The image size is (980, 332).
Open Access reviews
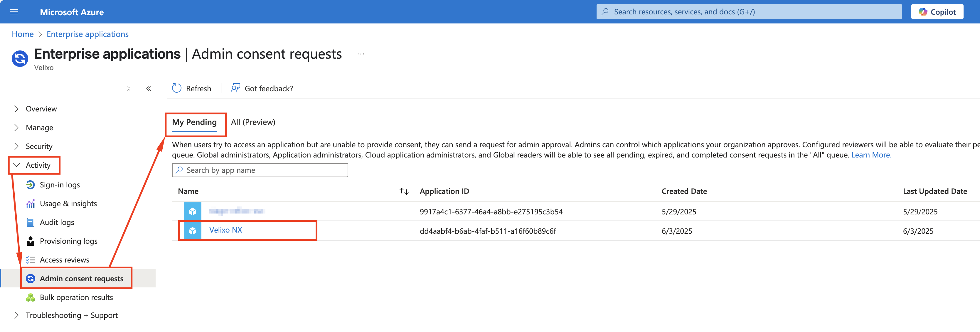coord(64,260)
